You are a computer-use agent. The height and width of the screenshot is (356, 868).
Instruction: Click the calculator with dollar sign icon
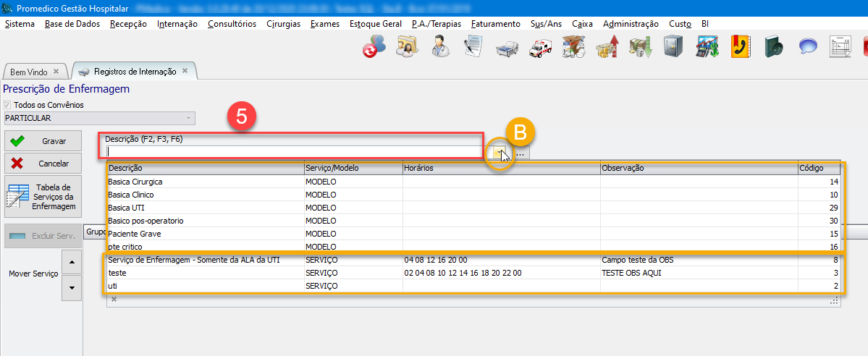(706, 48)
